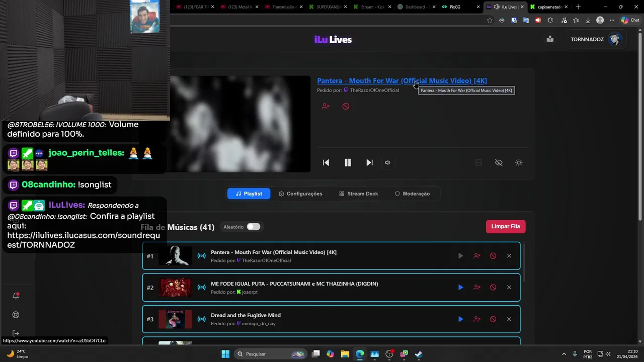
Task: Switch to the Playlist tab
Action: [249, 194]
